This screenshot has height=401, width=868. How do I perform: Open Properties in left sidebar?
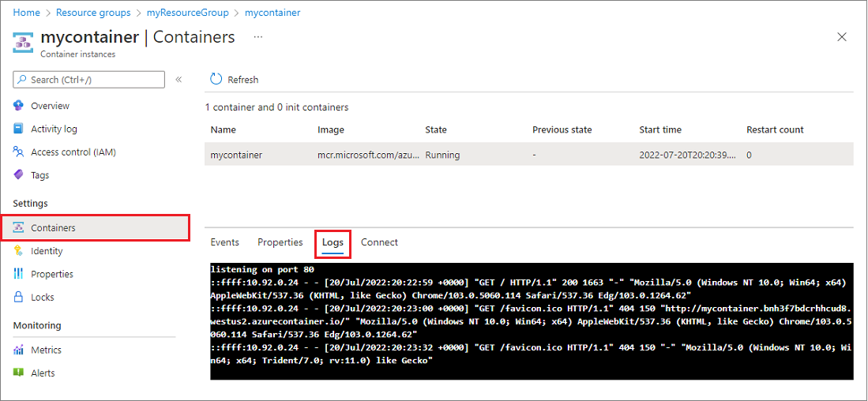(52, 274)
